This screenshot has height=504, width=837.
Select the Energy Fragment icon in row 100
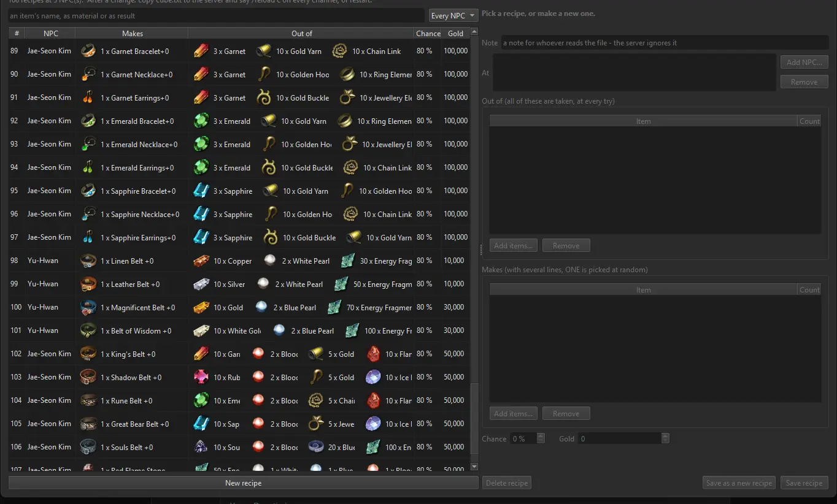[334, 307]
